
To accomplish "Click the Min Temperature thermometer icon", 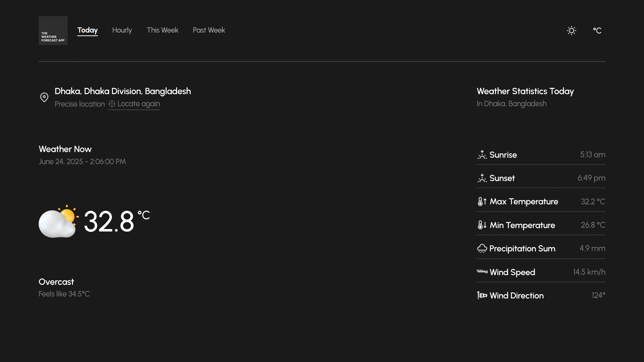I will 482,225.
